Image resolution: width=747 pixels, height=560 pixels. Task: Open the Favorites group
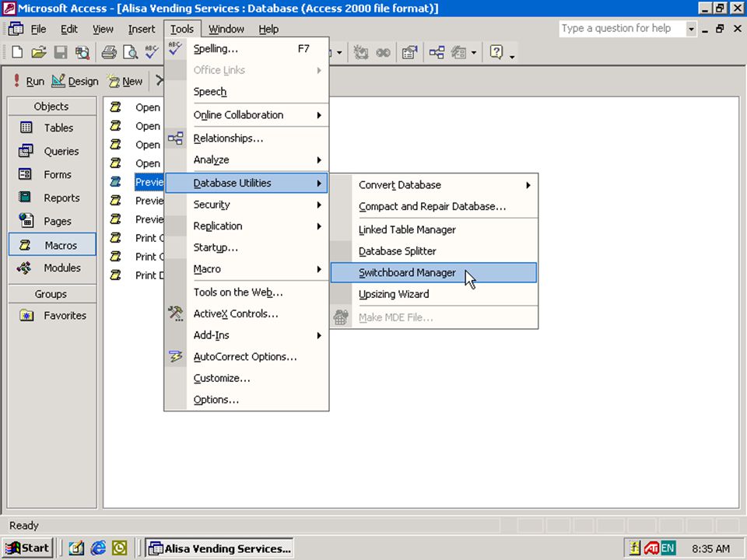52,315
